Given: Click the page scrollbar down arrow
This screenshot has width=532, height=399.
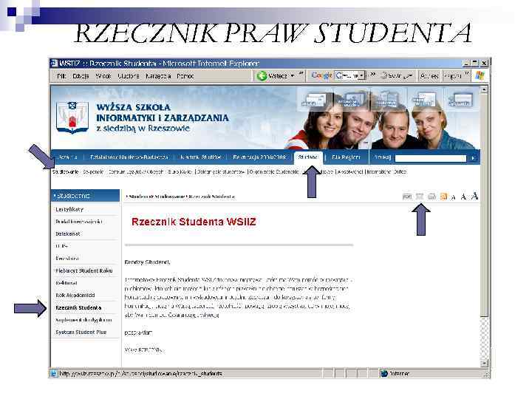Looking at the screenshot, I should tap(484, 364).
